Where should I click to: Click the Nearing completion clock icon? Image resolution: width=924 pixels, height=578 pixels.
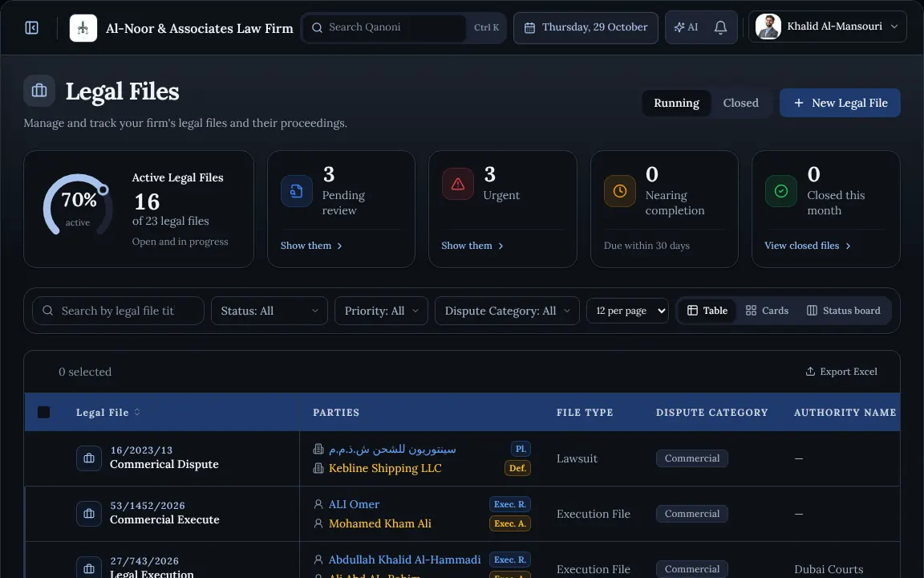[620, 191]
